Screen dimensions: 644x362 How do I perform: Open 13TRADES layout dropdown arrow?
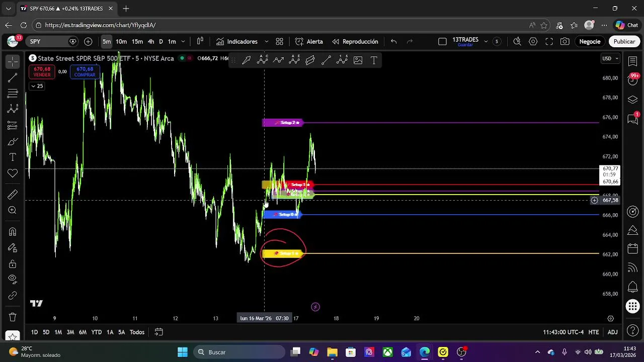pyautogui.click(x=486, y=42)
